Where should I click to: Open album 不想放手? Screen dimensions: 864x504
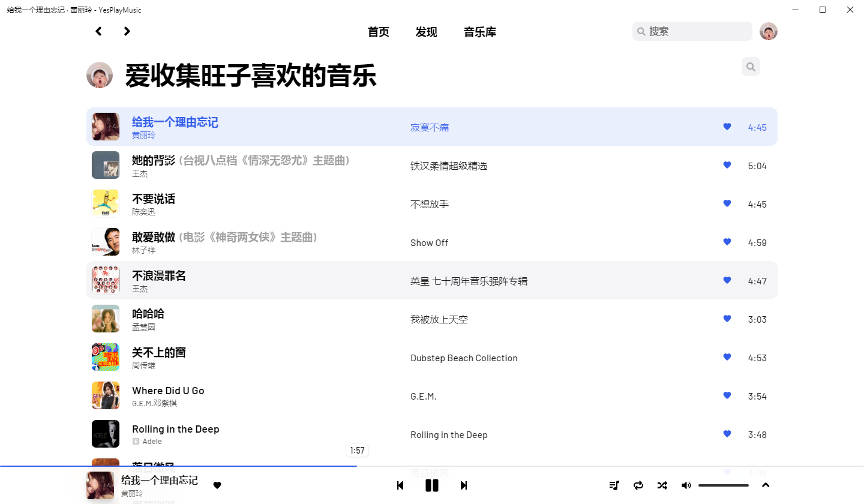[430, 205]
